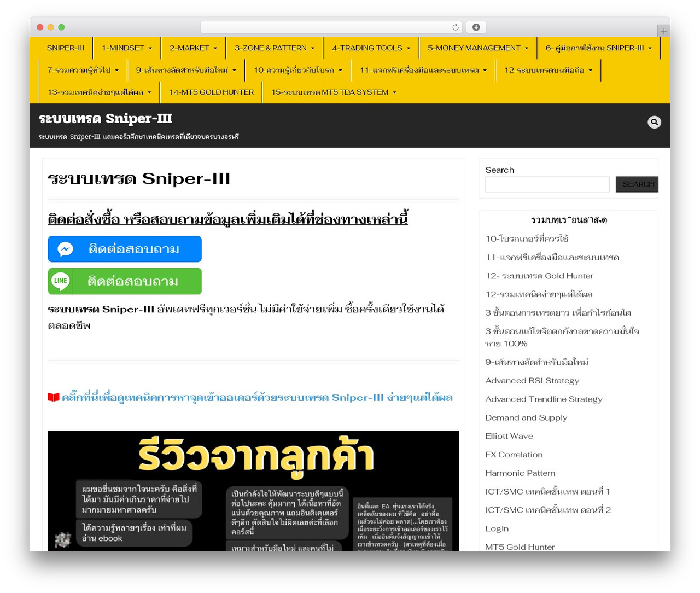The height and width of the screenshot is (593, 700).
Task: Open sidebar link 3 steps long trading
Action: [x=558, y=312]
